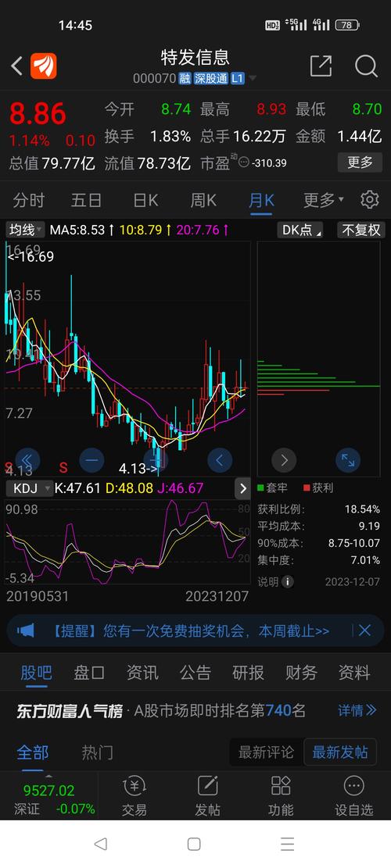
Task: Open the 均线 indicator selector
Action: point(26,230)
